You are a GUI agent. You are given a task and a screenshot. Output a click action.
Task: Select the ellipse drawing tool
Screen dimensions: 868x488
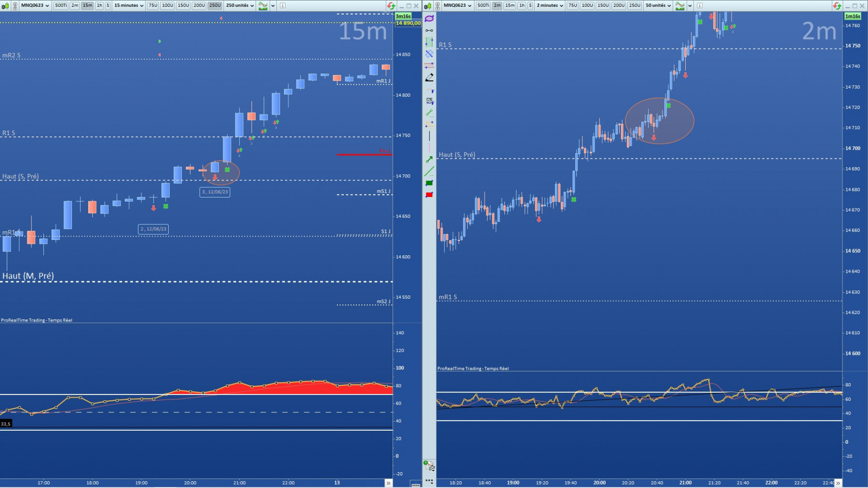tap(429, 18)
